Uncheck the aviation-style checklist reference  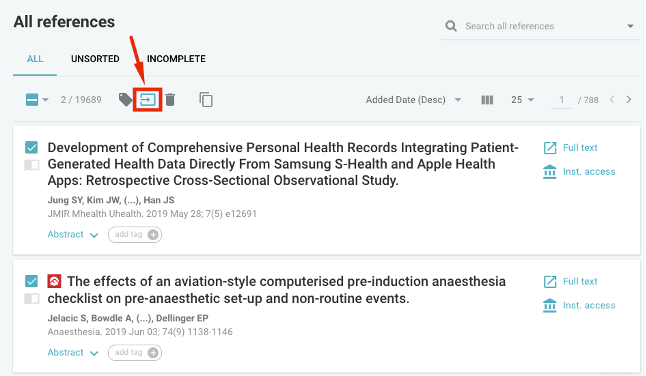pos(31,281)
